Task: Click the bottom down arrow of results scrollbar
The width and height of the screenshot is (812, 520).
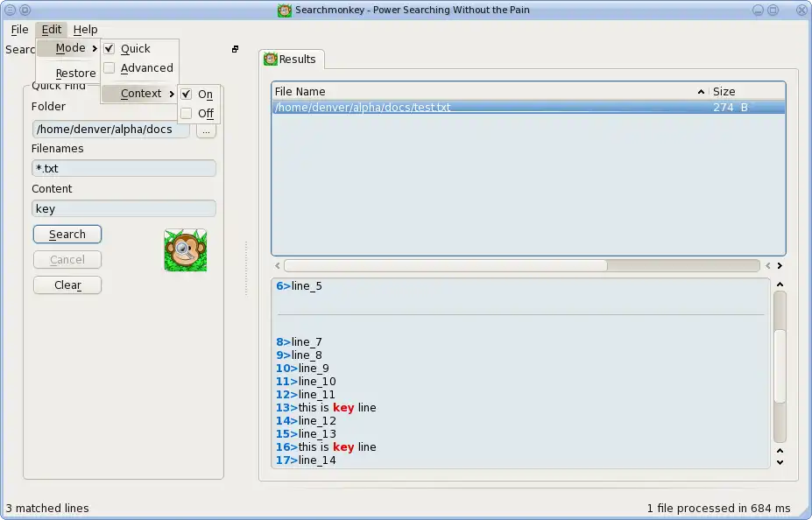Action: pyautogui.click(x=780, y=462)
